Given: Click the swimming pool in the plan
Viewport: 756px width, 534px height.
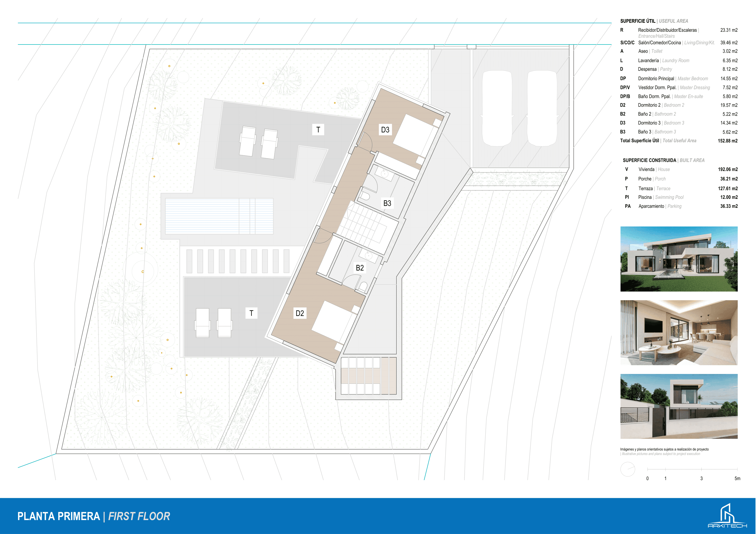Looking at the screenshot, I should pyautogui.click(x=219, y=216).
